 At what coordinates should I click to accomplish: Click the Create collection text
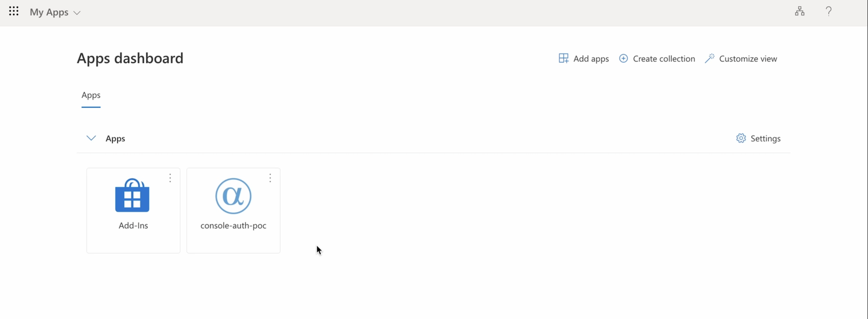(664, 59)
